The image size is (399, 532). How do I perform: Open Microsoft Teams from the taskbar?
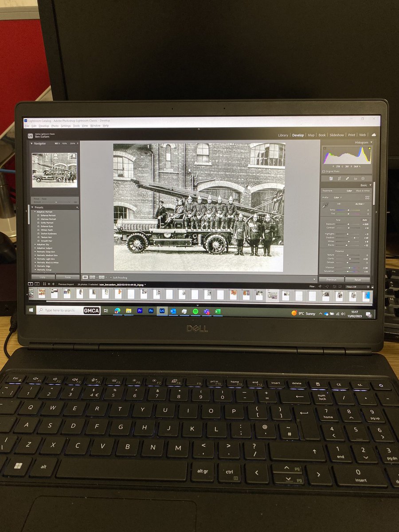pyautogui.click(x=206, y=311)
